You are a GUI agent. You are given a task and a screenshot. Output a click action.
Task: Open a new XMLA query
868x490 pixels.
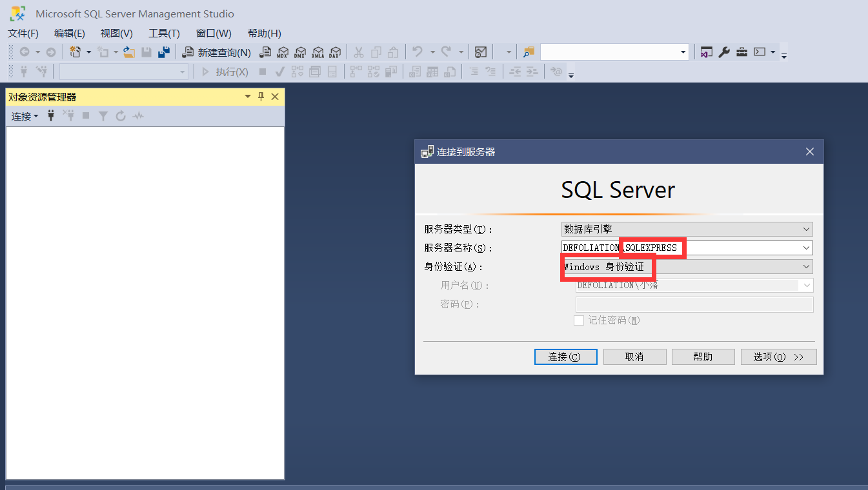[x=318, y=52]
